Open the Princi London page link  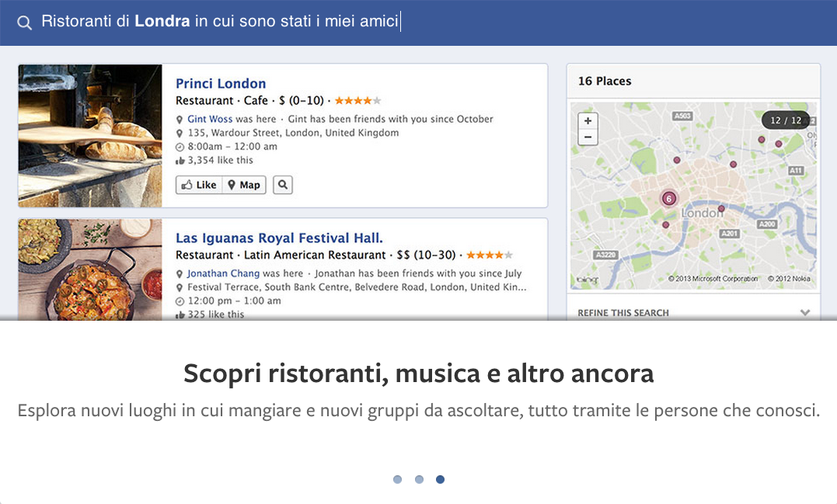click(221, 84)
